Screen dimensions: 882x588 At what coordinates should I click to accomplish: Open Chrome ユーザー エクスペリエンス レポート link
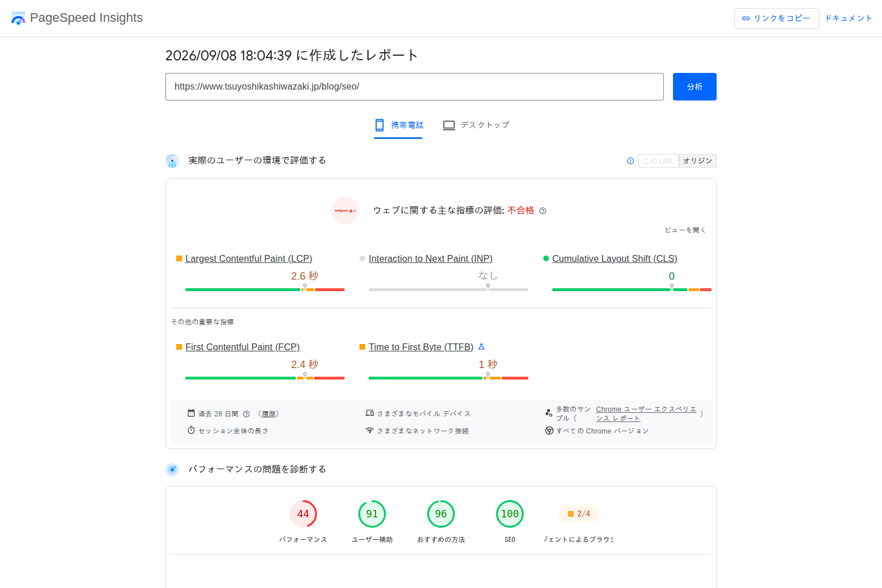pos(646,414)
